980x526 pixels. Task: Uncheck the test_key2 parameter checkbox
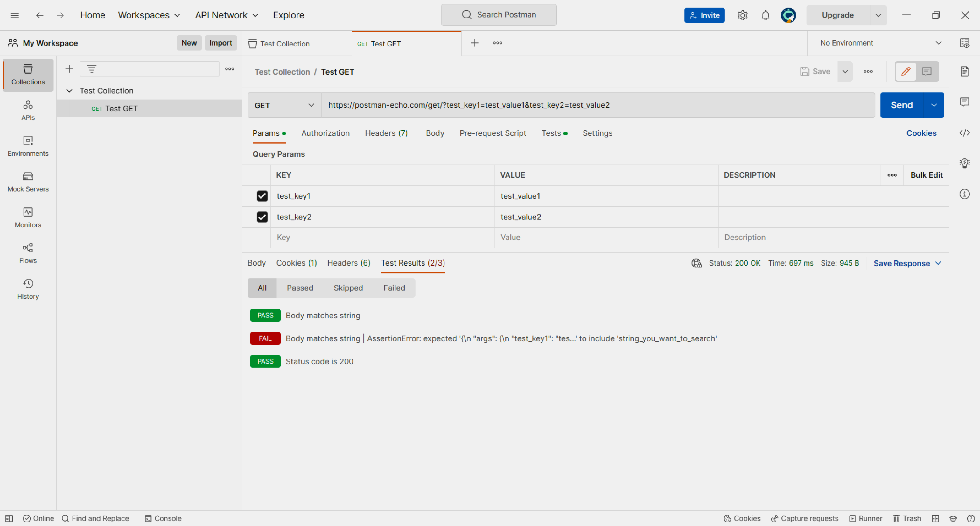(x=262, y=217)
